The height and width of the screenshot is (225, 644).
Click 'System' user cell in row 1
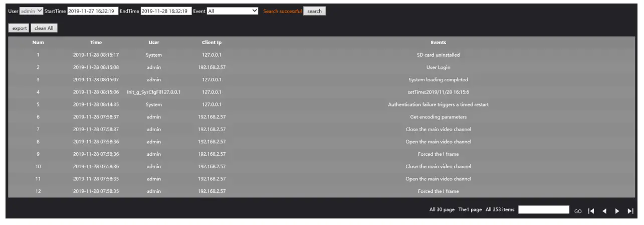(154, 55)
